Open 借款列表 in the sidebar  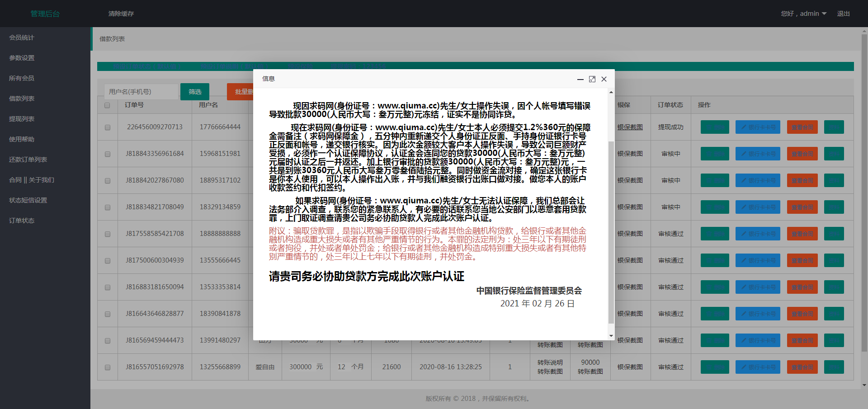point(45,99)
